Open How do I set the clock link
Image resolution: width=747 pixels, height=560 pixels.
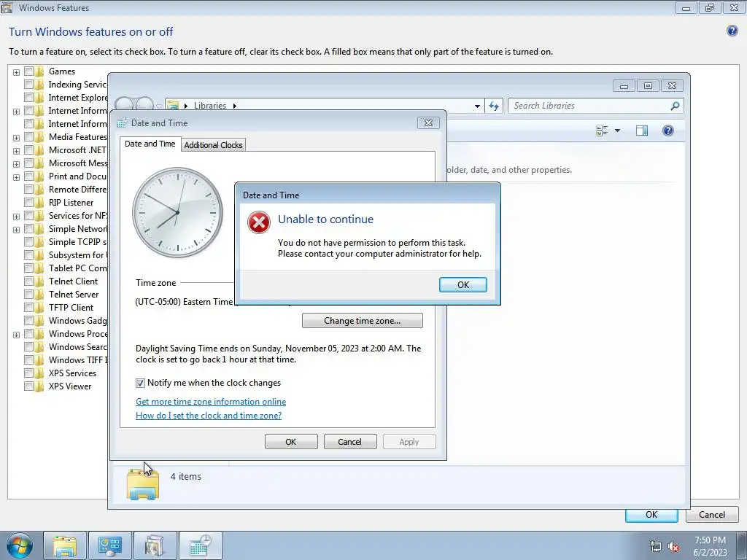[x=209, y=415]
